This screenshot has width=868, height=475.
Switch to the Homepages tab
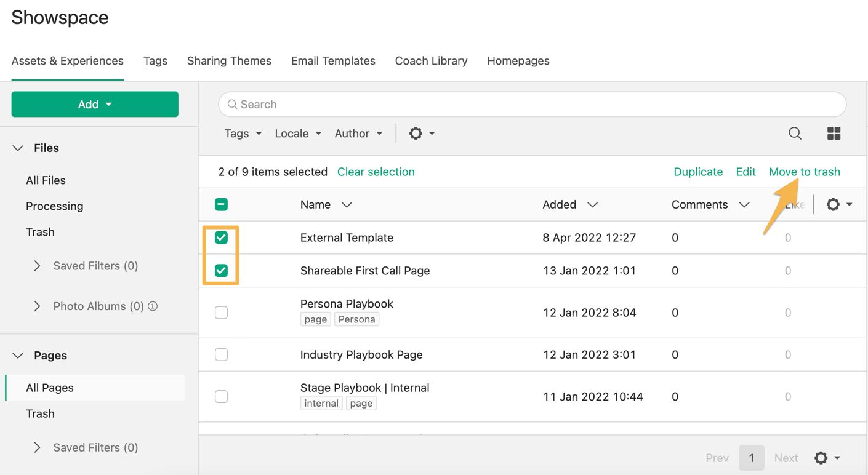[518, 61]
